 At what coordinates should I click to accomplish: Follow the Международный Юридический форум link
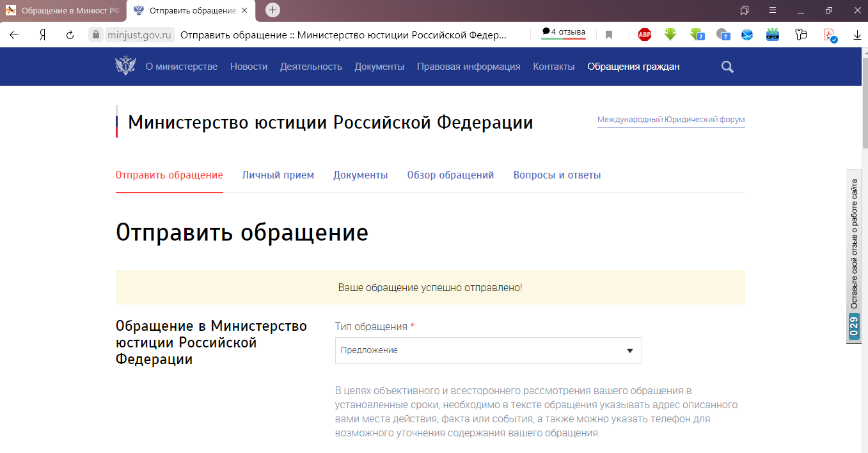(x=671, y=120)
